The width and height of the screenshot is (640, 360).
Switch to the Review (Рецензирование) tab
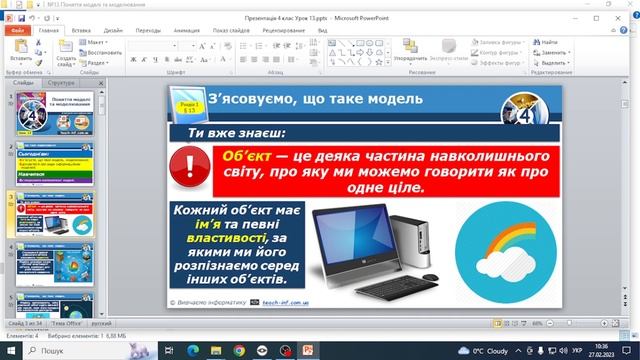tap(283, 30)
